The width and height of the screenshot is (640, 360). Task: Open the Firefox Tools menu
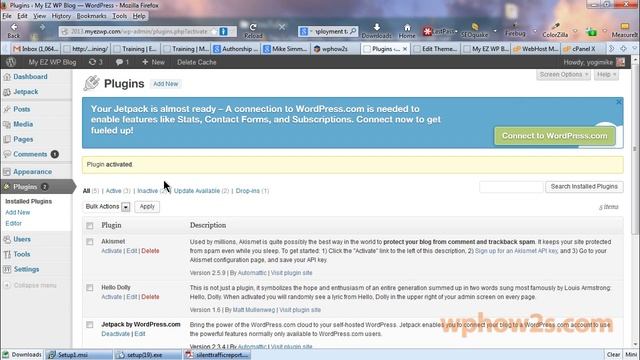[x=120, y=16]
